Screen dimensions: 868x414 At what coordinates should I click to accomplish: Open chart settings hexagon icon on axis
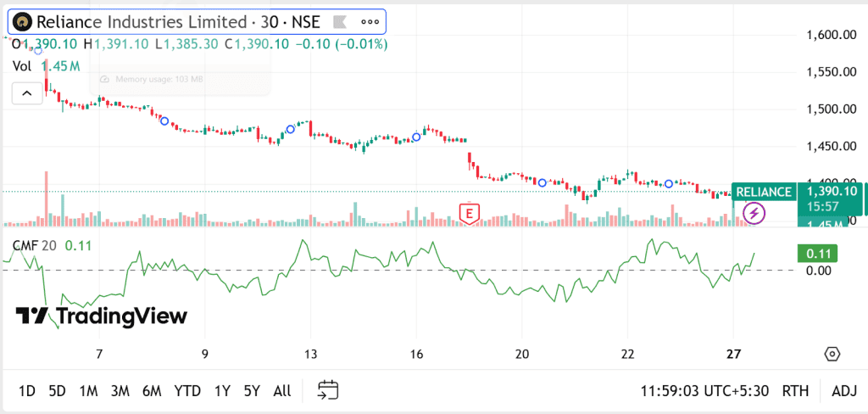point(832,354)
